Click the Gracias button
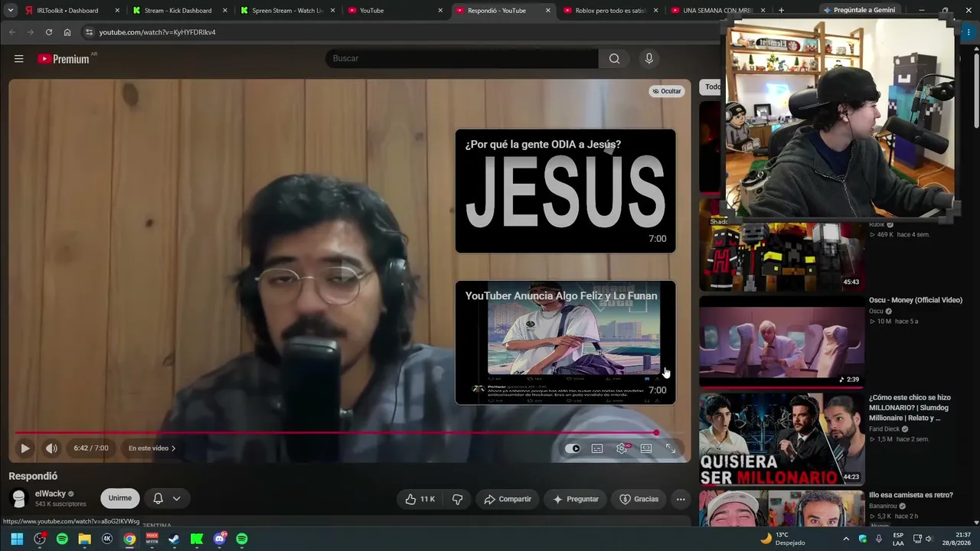Screen dimensions: 980x551 (x=639, y=499)
